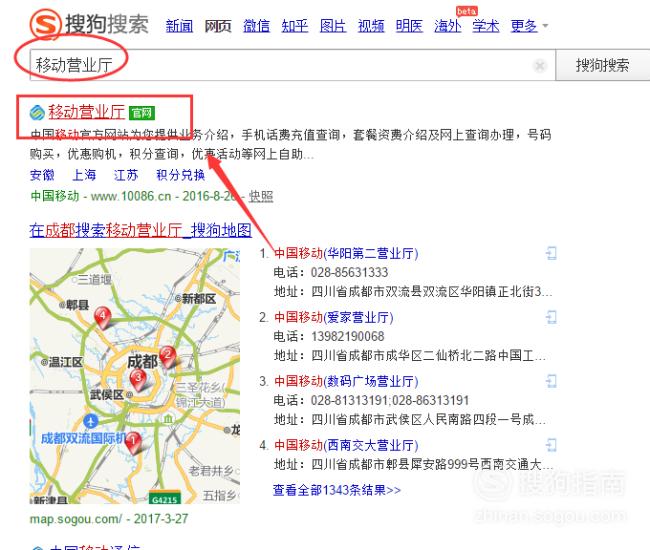
Task: Open the 海外 beta tab
Action: pyautogui.click(x=448, y=26)
